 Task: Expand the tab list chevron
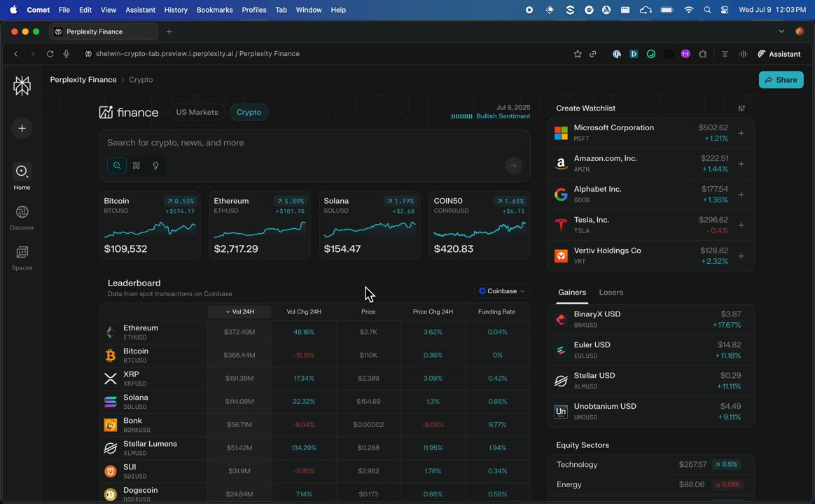click(781, 31)
